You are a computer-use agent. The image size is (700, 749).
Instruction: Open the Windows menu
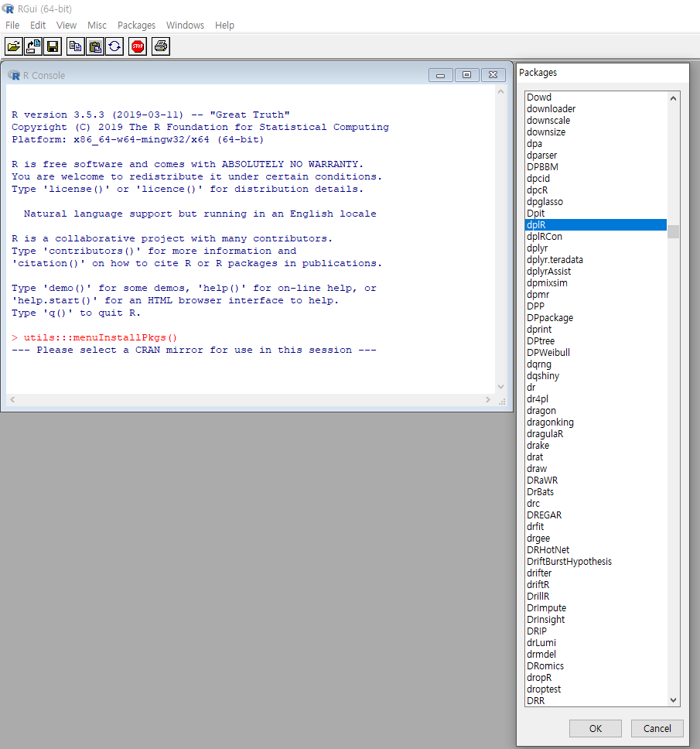[x=186, y=25]
